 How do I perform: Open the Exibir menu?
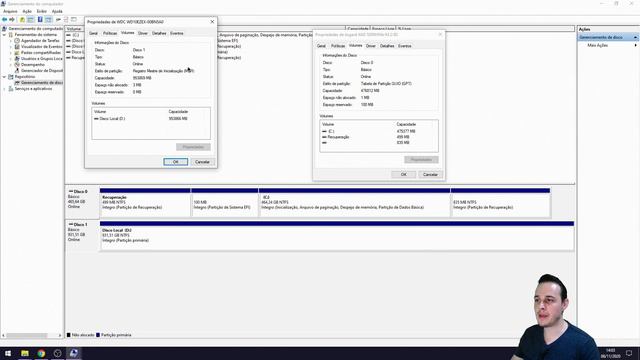coord(42,11)
